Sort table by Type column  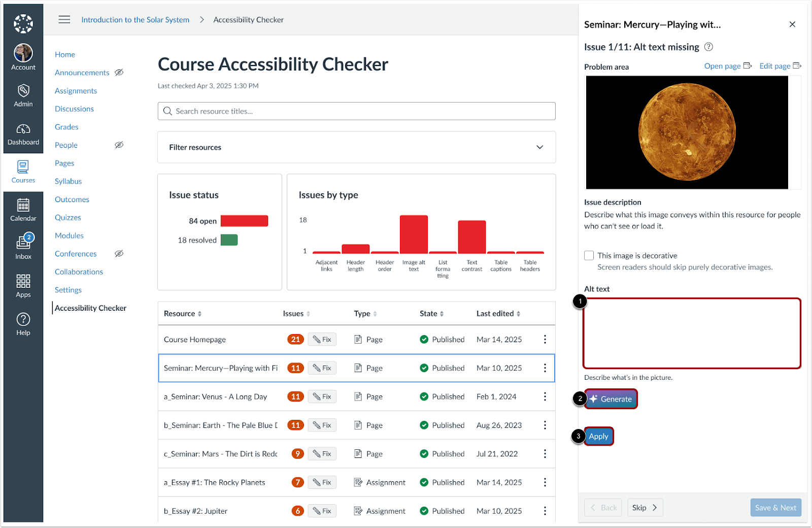[365, 314]
